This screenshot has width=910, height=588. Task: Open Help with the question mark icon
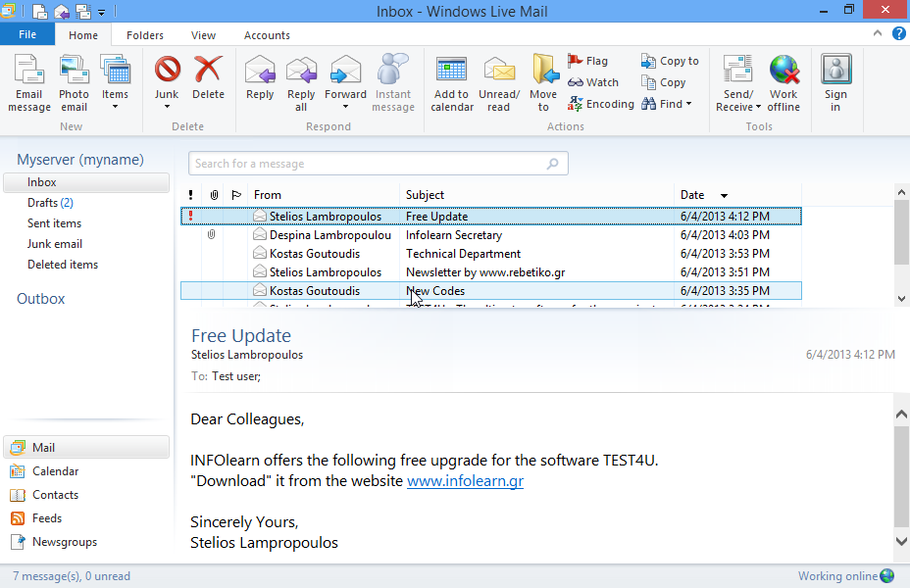tap(898, 33)
